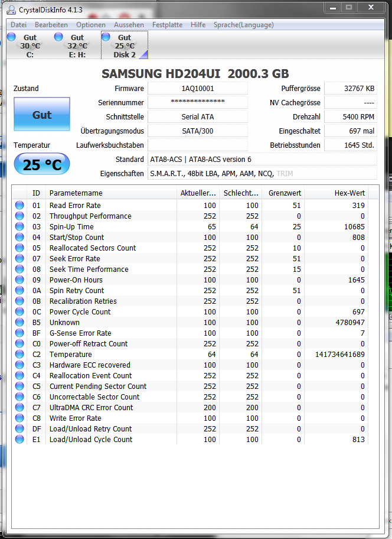392x539 pixels.
Task: Click the CrystalDiskInfo title bar app icon
Action: pos(11,9)
